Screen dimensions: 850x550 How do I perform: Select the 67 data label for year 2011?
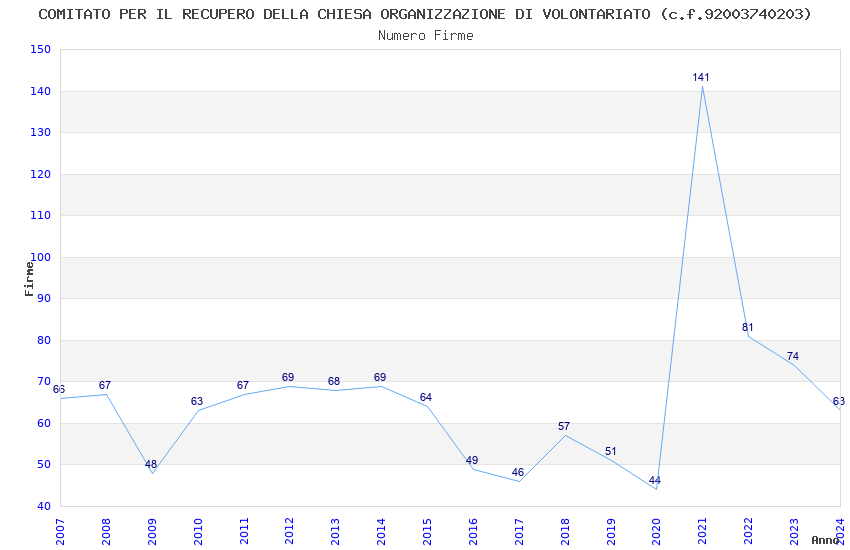tap(242, 385)
